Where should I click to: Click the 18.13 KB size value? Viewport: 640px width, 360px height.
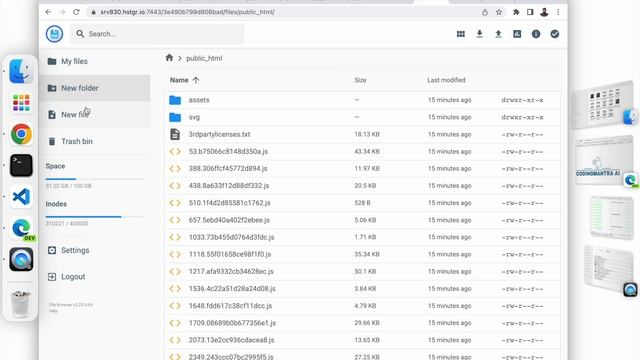click(367, 134)
